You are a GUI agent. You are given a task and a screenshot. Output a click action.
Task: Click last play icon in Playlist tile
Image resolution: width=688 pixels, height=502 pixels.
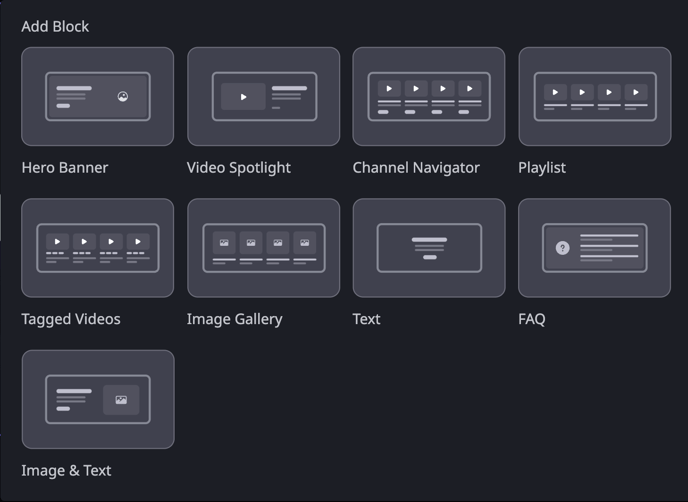coord(636,92)
